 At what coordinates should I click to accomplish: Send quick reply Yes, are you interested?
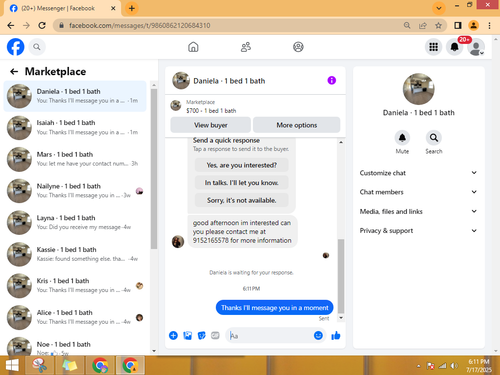point(242,165)
